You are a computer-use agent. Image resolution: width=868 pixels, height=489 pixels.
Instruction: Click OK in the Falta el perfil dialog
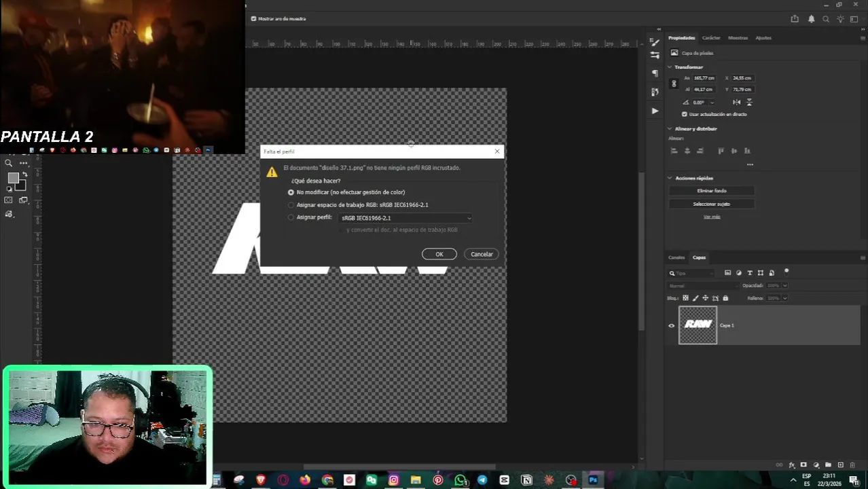[x=439, y=254]
